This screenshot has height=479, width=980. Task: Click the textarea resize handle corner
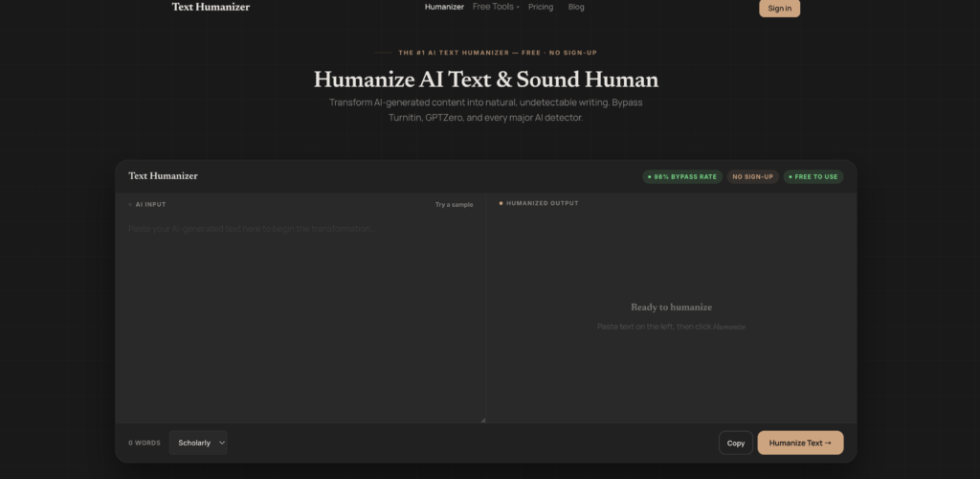(x=483, y=421)
